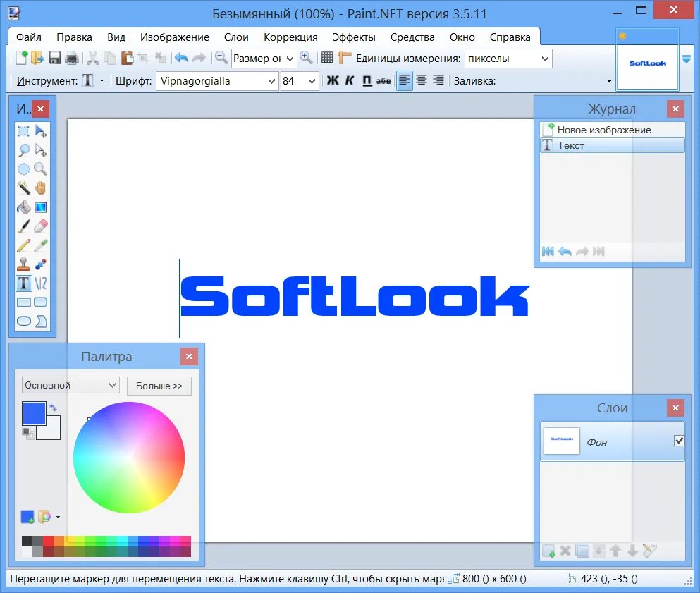Select the Lasso Select tool
This screenshot has height=593, width=700.
24,150
